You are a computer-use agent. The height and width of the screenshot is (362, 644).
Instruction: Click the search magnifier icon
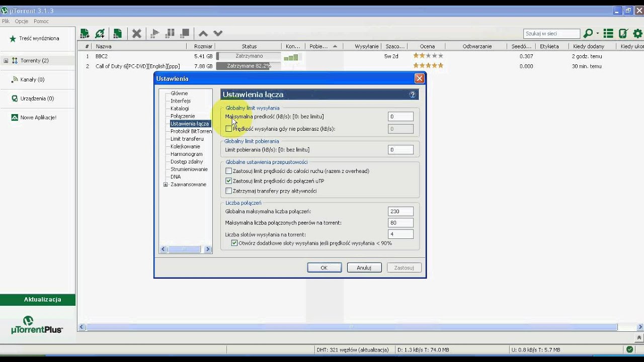pos(588,34)
